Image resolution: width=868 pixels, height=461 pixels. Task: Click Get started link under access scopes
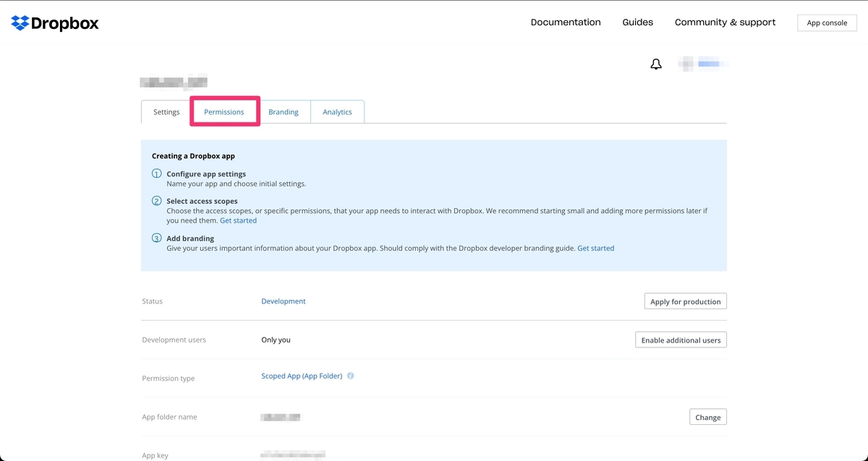[x=238, y=220]
